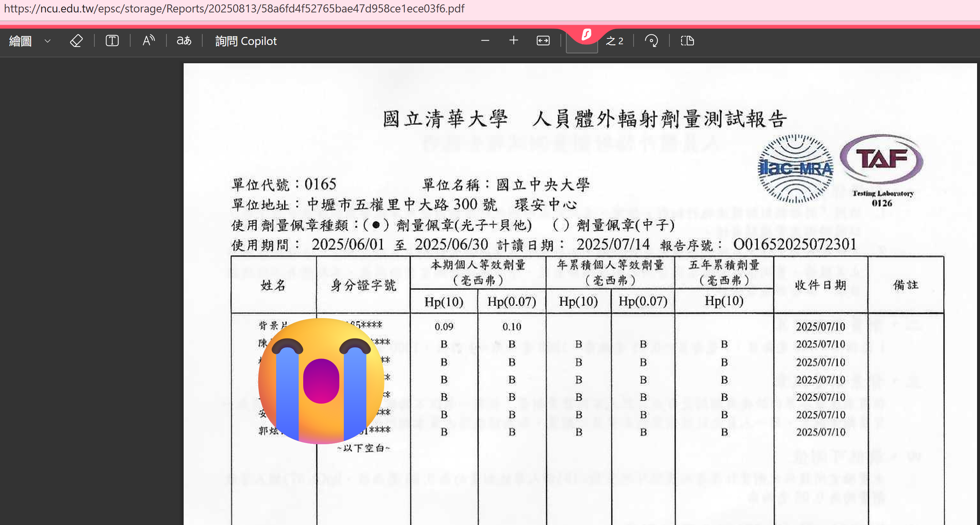This screenshot has height=525, width=980.
Task: Click the ~以下空白~ note
Action: tap(363, 448)
